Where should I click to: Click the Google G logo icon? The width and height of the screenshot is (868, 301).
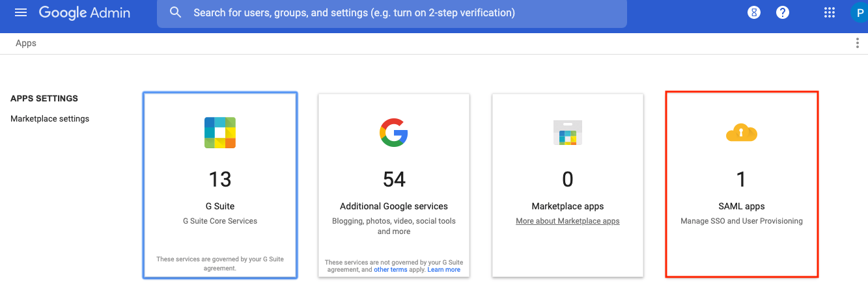(x=394, y=132)
